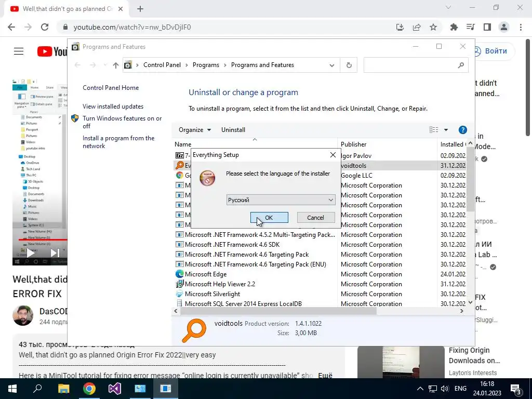Click the YouTube URL in address bar
This screenshot has height=399, width=532.
click(x=132, y=27)
